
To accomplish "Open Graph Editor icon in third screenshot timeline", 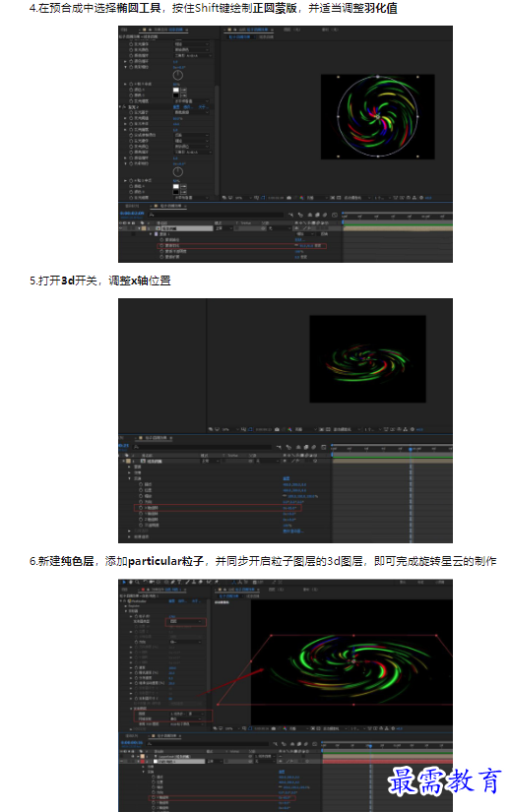I will point(315,744).
